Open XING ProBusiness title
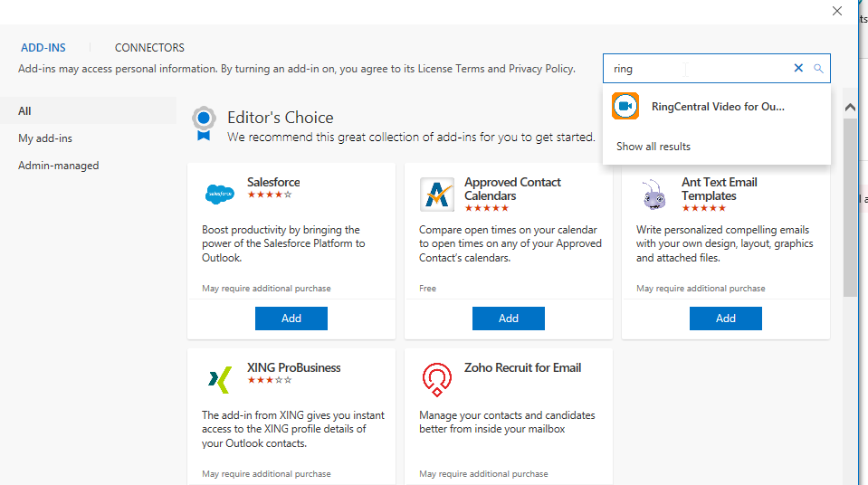The height and width of the screenshot is (485, 868). (x=294, y=367)
